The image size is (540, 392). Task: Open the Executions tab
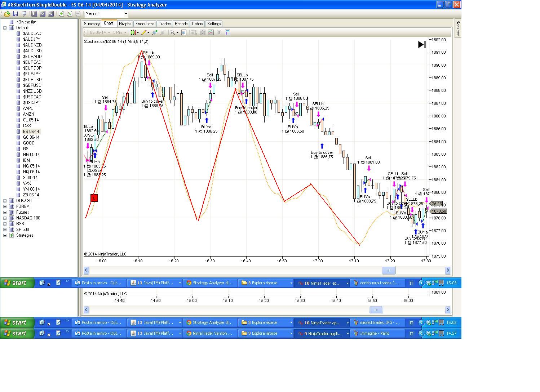point(145,24)
